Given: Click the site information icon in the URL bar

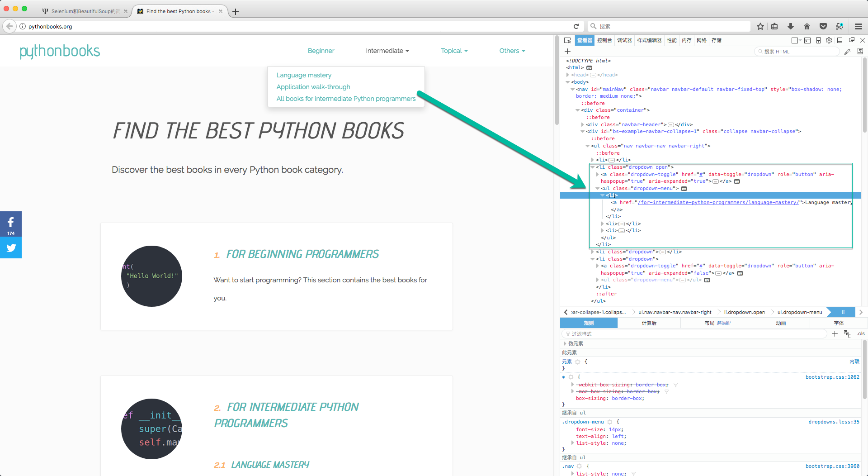Looking at the screenshot, I should [x=23, y=26].
